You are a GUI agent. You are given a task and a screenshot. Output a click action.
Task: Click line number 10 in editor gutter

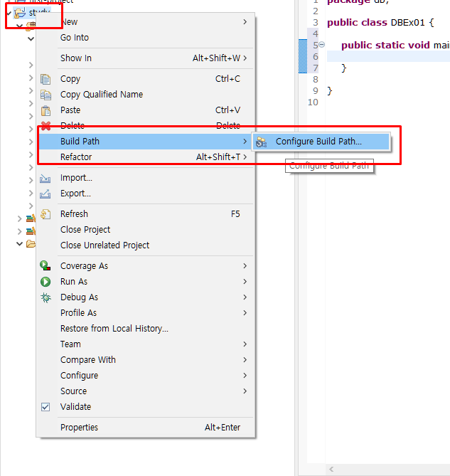pos(313,102)
